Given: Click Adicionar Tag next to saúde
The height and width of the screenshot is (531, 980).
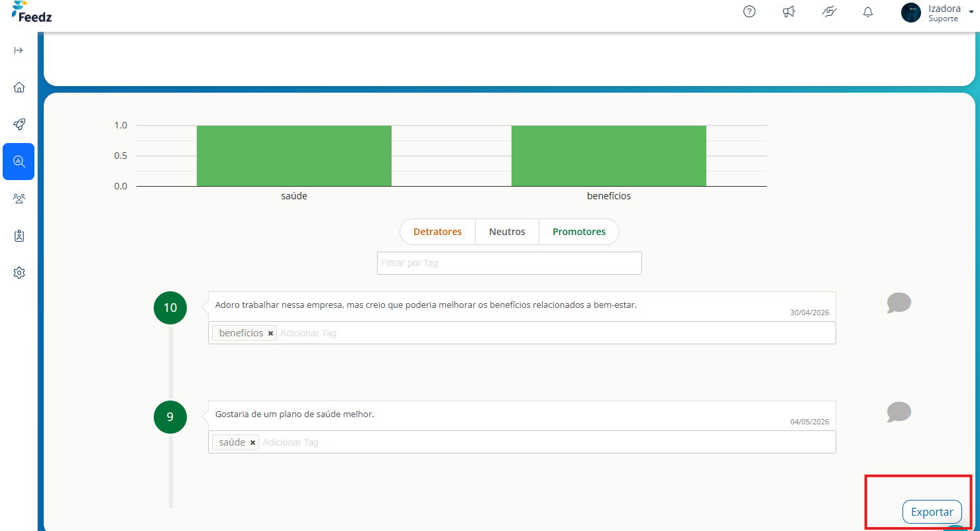Looking at the screenshot, I should pos(290,442).
